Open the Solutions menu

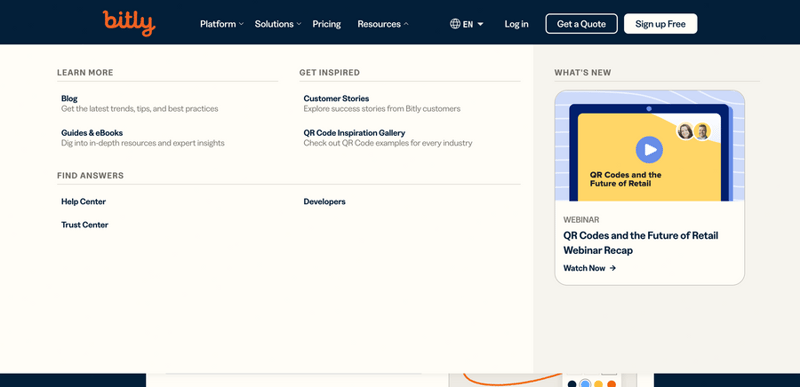click(274, 24)
